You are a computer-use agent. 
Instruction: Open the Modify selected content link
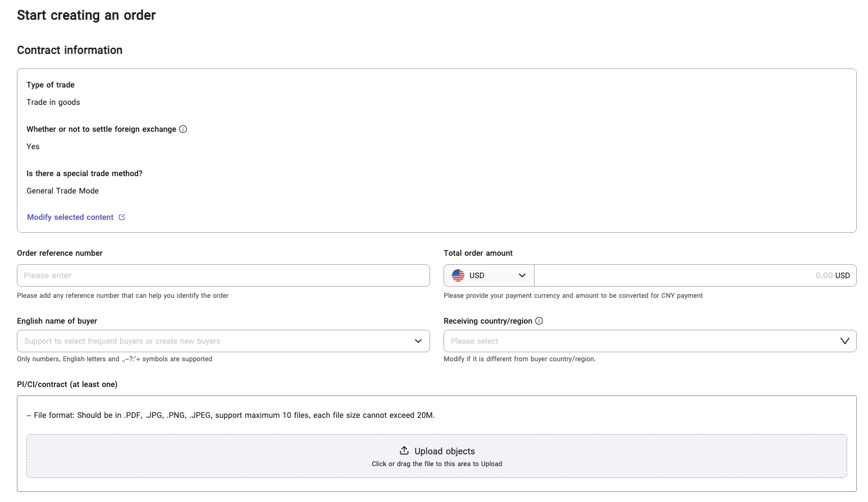coord(70,217)
